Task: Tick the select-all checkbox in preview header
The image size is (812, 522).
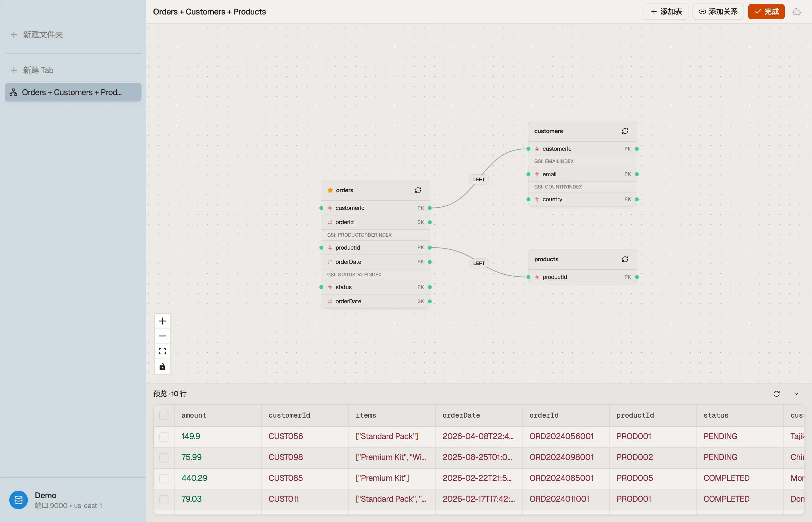Action: tap(164, 415)
